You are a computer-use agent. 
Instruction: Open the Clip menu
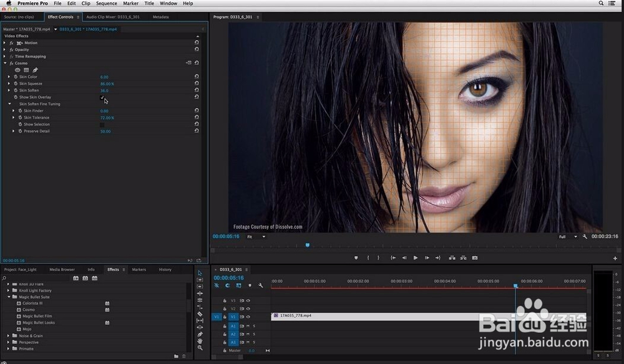pyautogui.click(x=85, y=3)
